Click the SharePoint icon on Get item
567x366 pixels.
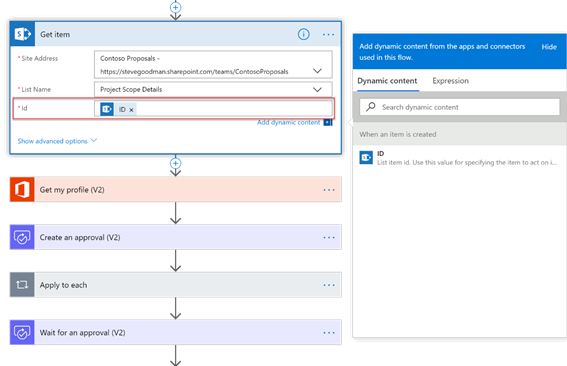[22, 34]
